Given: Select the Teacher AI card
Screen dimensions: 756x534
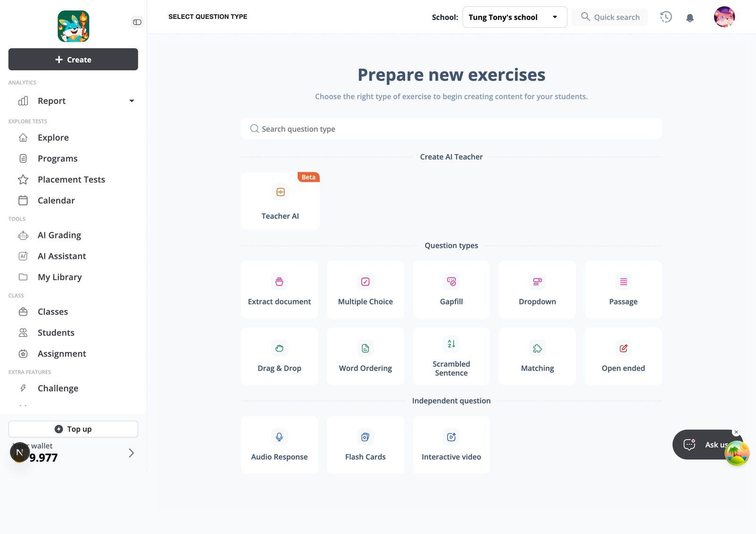Looking at the screenshot, I should click(280, 201).
